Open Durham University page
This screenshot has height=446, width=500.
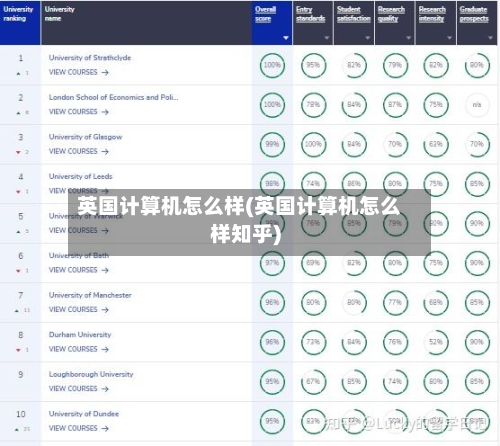pos(80,335)
